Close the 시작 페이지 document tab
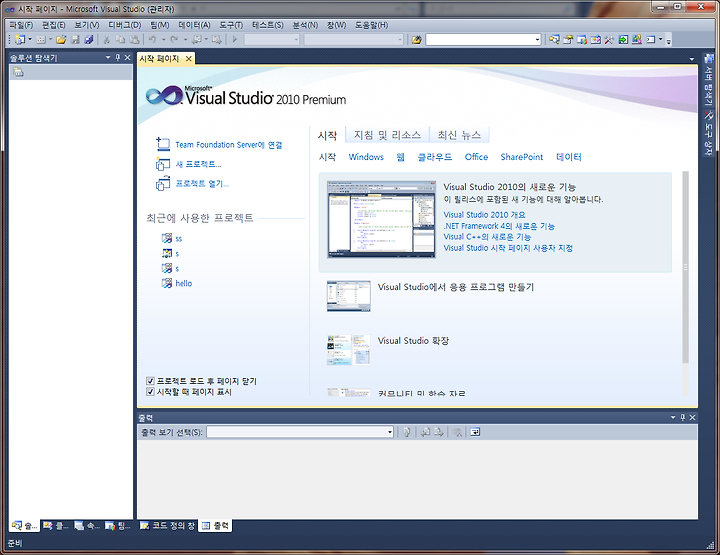This screenshot has width=720, height=555. pyautogui.click(x=188, y=59)
